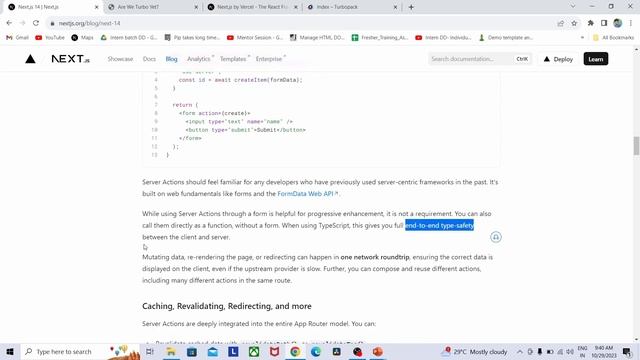Image resolution: width=640 pixels, height=360 pixels.
Task: Click the address bar URL
Action: point(89,23)
